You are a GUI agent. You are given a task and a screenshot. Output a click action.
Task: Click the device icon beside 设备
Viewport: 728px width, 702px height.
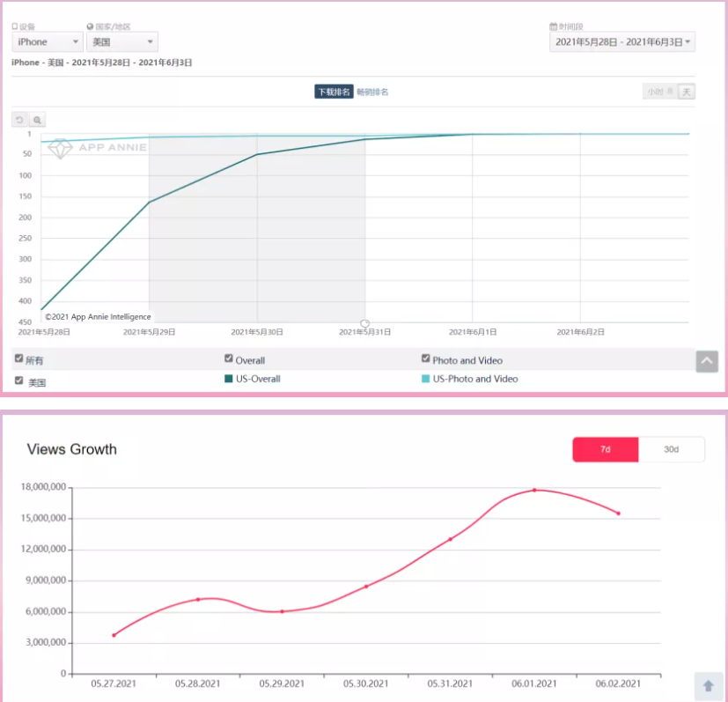tap(14, 27)
